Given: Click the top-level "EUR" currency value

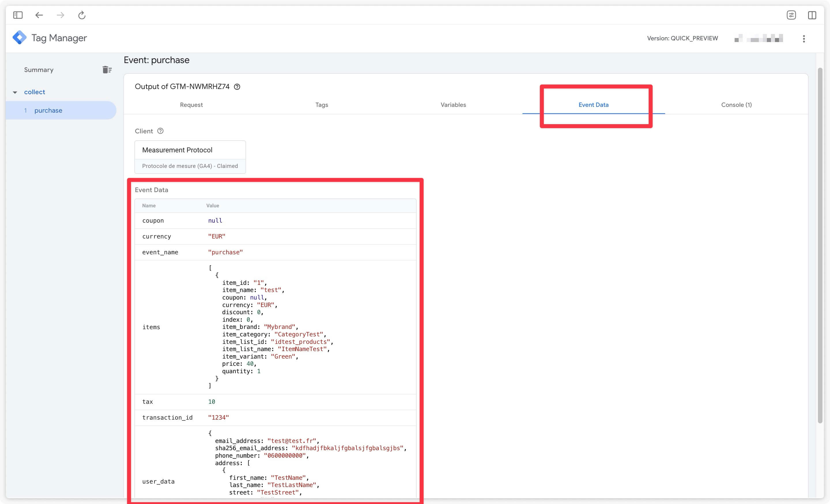Looking at the screenshot, I should tap(217, 236).
